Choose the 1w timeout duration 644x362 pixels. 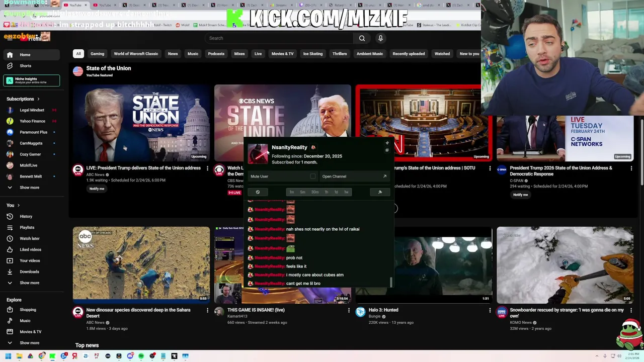[346, 192]
